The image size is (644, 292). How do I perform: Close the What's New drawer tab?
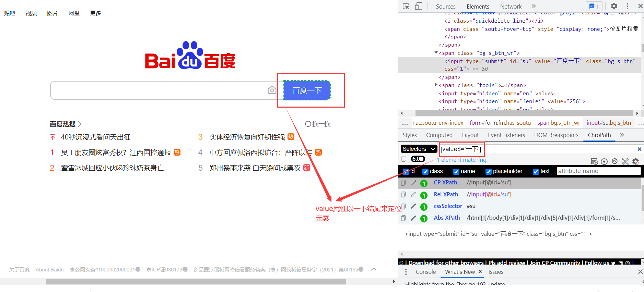(x=480, y=271)
